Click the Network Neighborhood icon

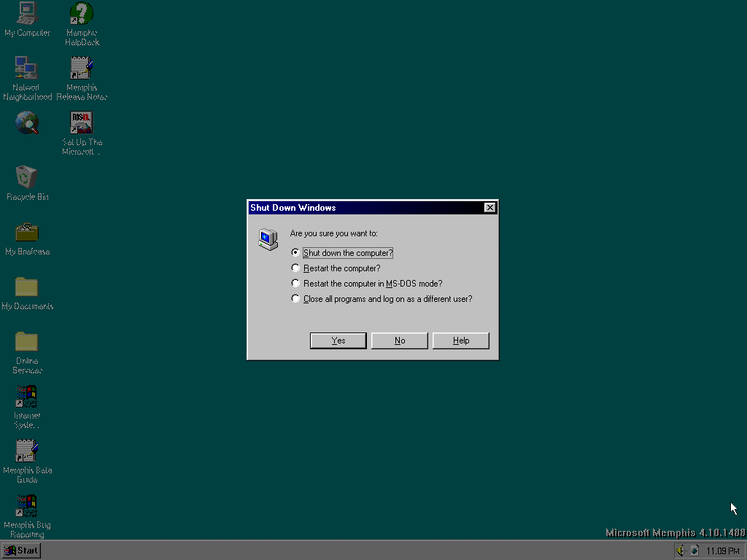27,69
